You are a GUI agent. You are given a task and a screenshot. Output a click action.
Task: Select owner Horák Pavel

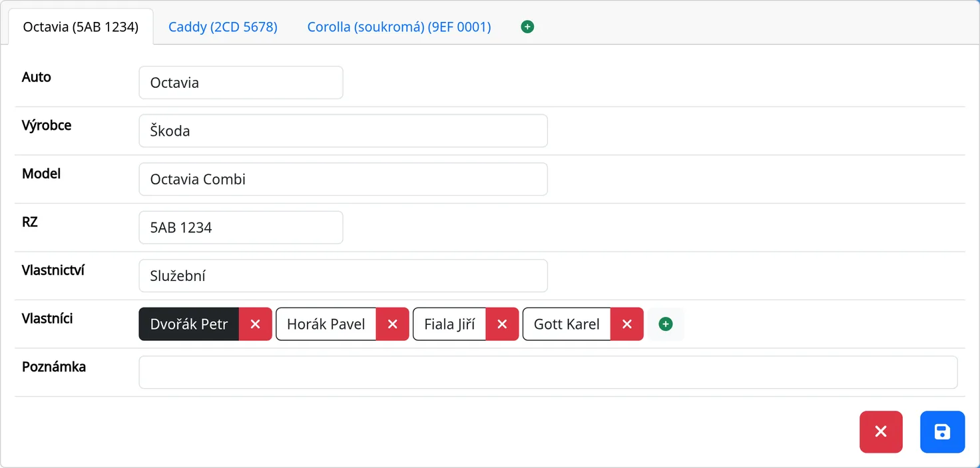326,324
